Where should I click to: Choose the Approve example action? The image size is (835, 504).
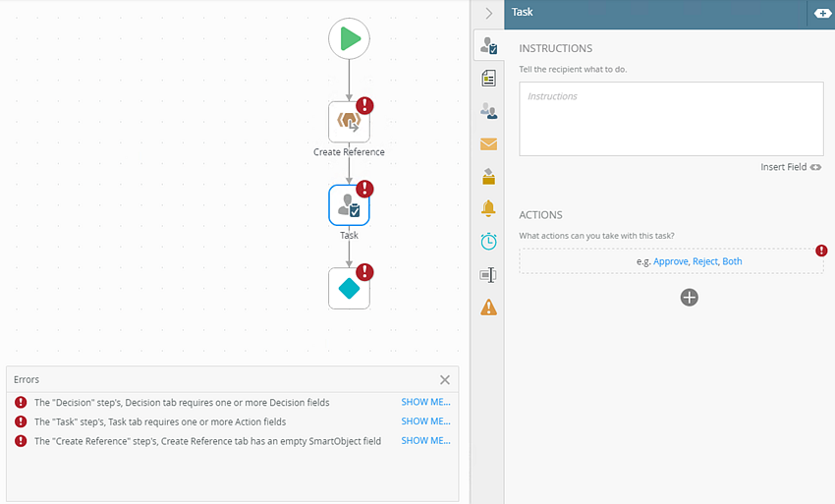(x=670, y=261)
